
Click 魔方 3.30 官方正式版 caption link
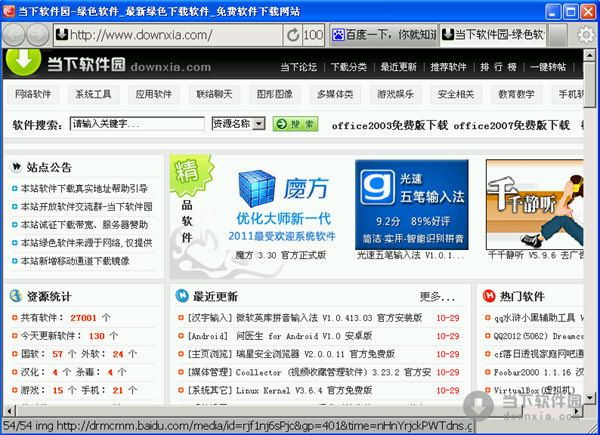click(280, 255)
